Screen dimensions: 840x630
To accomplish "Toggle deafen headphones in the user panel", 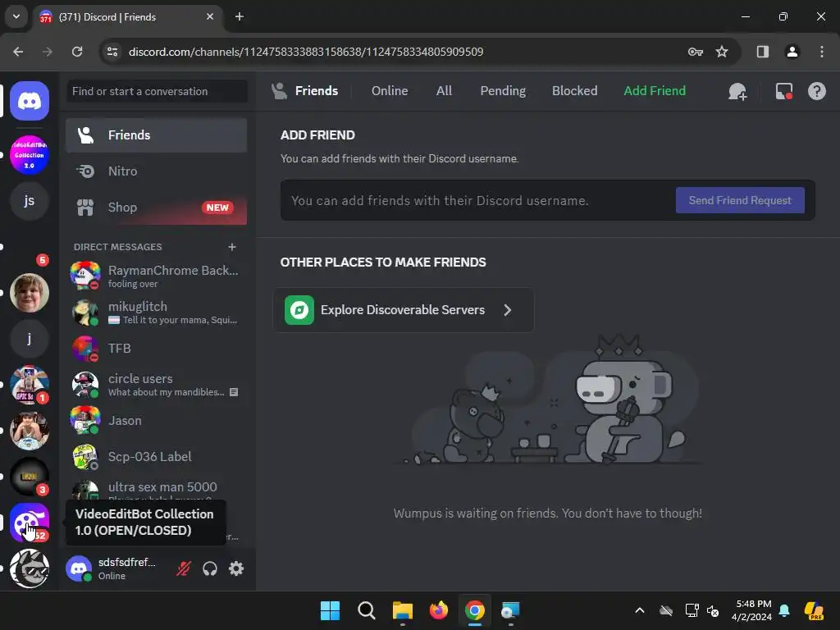I will 210,568.
